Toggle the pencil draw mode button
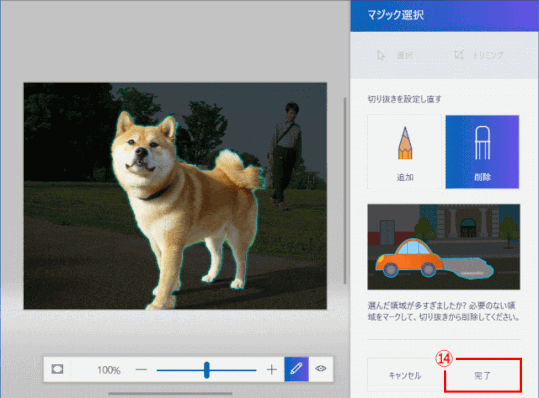Screen dimensions: 539x398 tap(296, 369)
